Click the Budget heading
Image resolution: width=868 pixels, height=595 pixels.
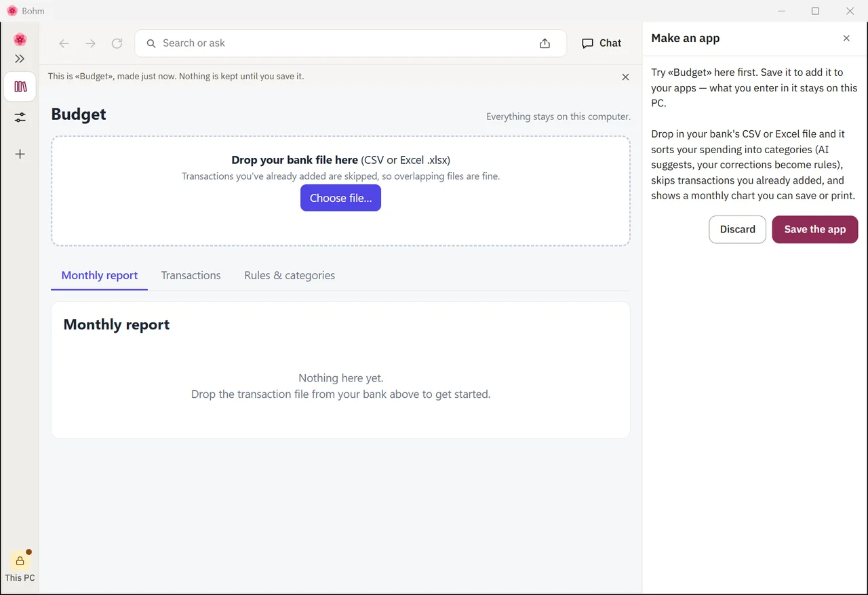tap(79, 114)
